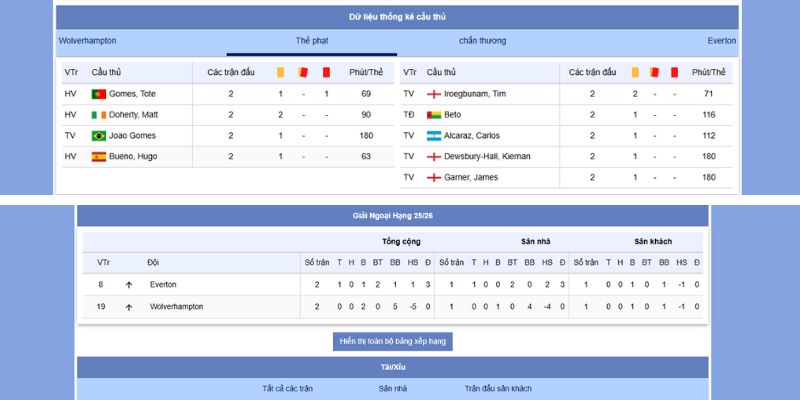Click the flag icon next to Beto
This screenshot has height=400, width=800.
tap(434, 115)
